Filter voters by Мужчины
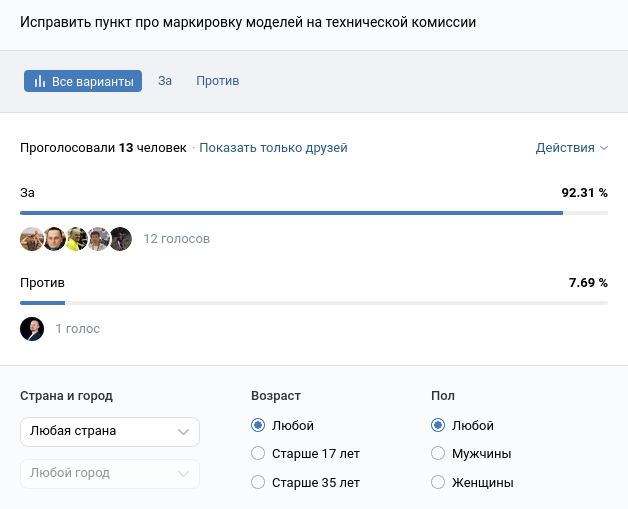 pos(438,453)
